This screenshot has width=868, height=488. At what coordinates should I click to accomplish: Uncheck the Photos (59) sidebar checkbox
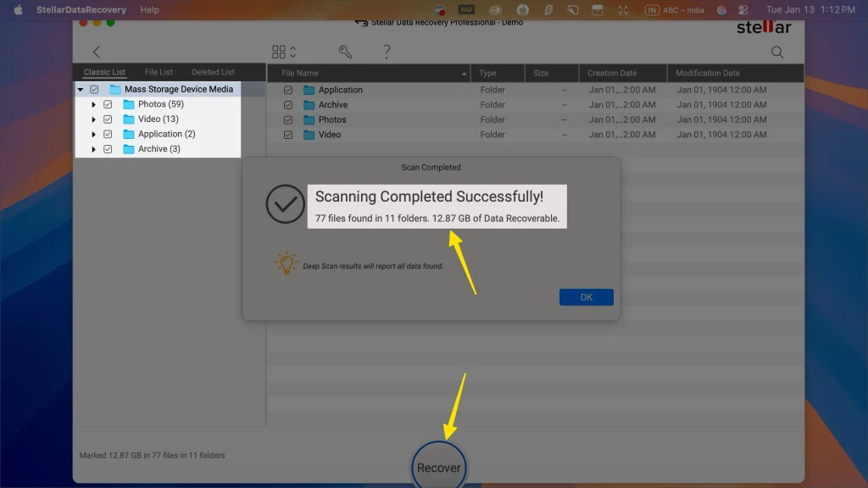pyautogui.click(x=108, y=103)
